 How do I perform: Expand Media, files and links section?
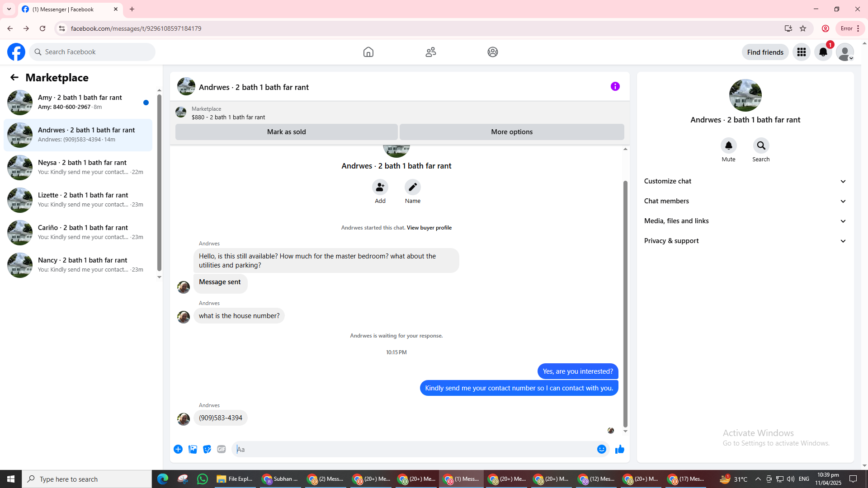745,221
